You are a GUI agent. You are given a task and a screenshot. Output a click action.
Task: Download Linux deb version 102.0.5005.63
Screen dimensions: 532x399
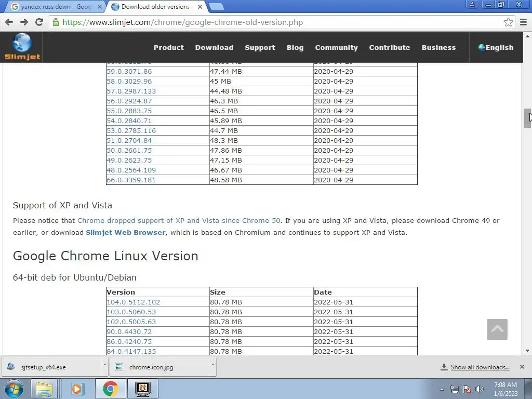click(131, 322)
